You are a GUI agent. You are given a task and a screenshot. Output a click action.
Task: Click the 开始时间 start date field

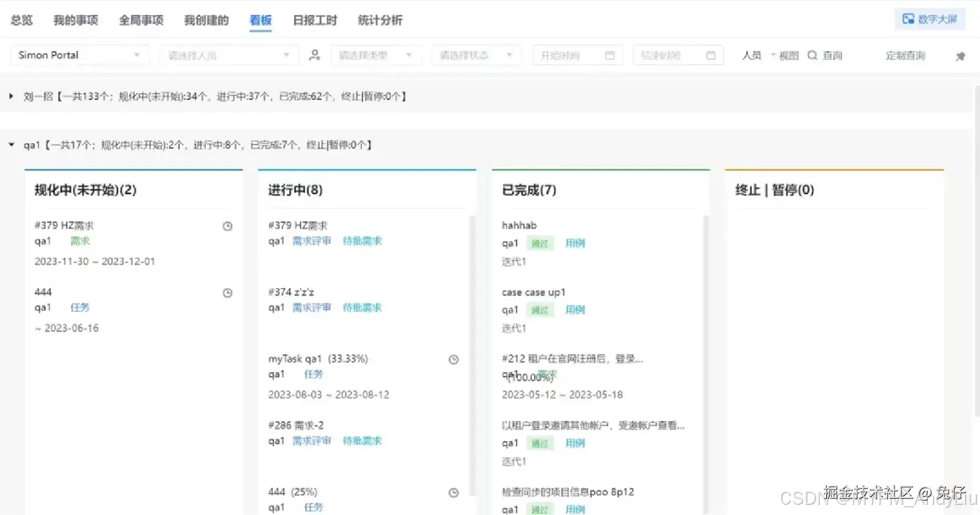click(577, 55)
